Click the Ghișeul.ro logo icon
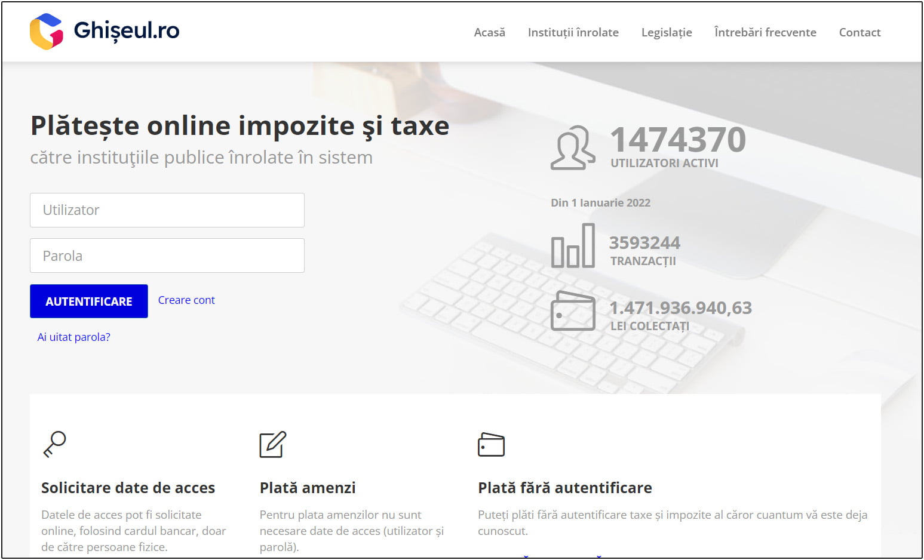 point(47,31)
